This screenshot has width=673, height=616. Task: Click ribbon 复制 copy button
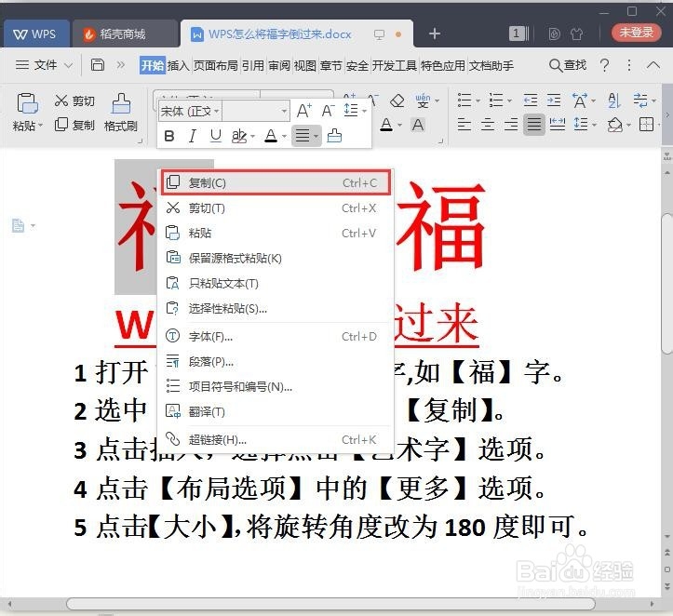pos(74,125)
